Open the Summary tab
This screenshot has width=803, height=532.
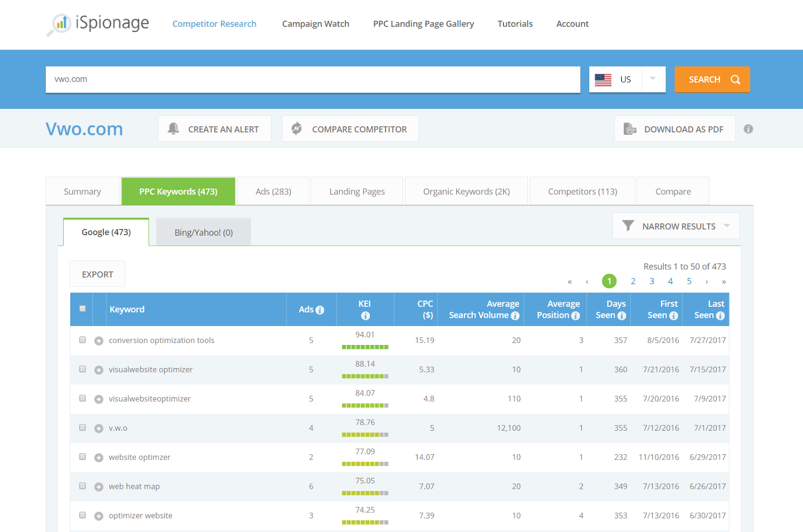pyautogui.click(x=82, y=191)
